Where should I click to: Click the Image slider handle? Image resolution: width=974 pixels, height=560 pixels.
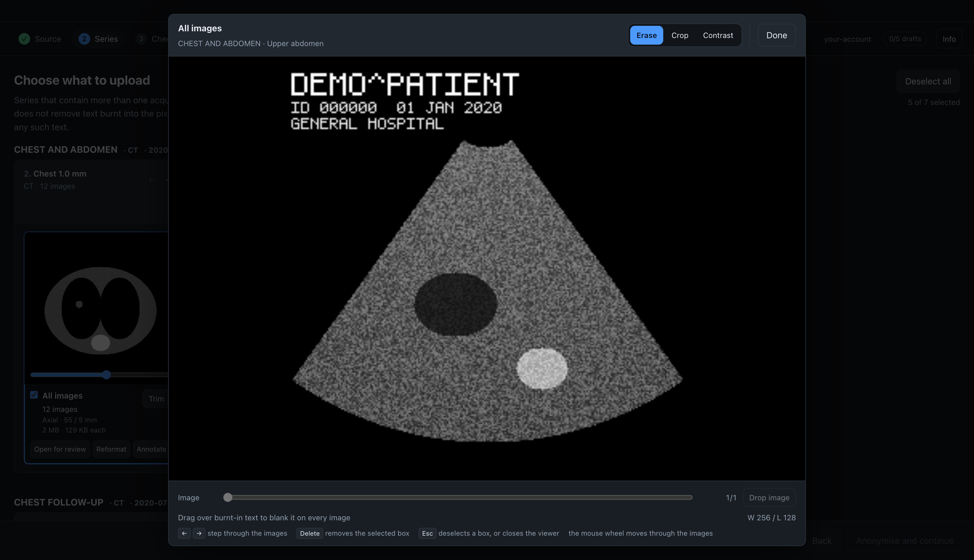pyautogui.click(x=228, y=498)
